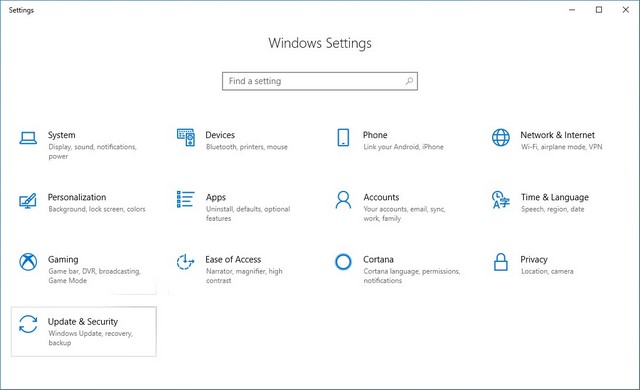Click the Privacy padlock icon
This screenshot has height=390, width=640.
[501, 262]
